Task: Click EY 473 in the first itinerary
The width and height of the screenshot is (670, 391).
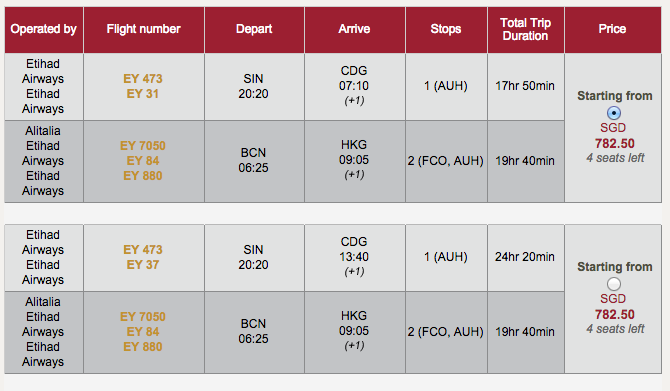Action: [x=143, y=79]
